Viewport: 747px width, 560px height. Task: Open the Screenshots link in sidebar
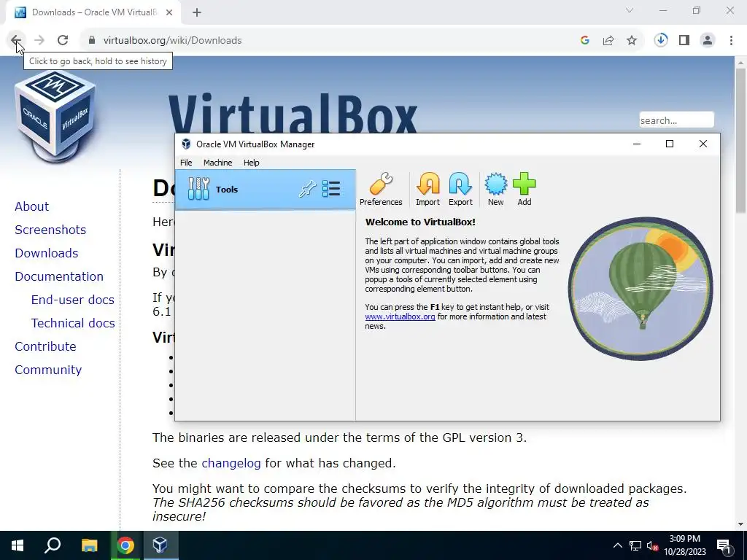(50, 230)
